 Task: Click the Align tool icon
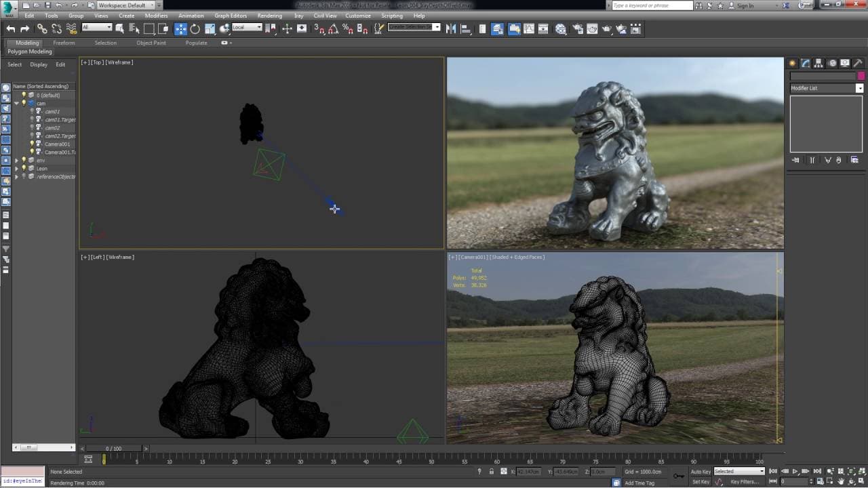coord(466,28)
